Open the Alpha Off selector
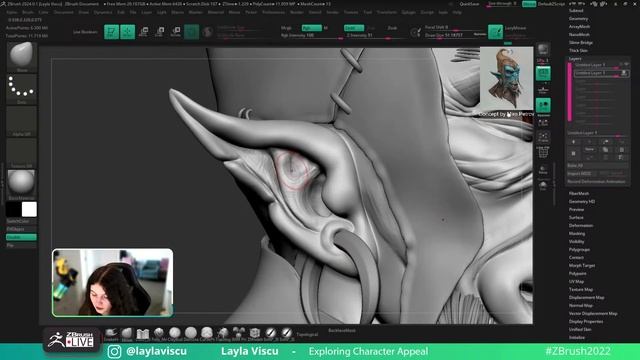The height and width of the screenshot is (360, 640). 22,121
